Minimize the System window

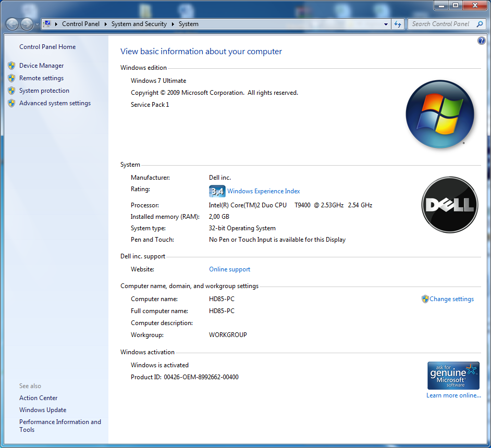click(441, 5)
